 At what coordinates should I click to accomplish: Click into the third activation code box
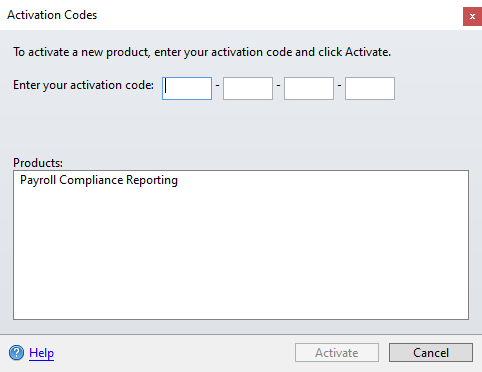(309, 88)
